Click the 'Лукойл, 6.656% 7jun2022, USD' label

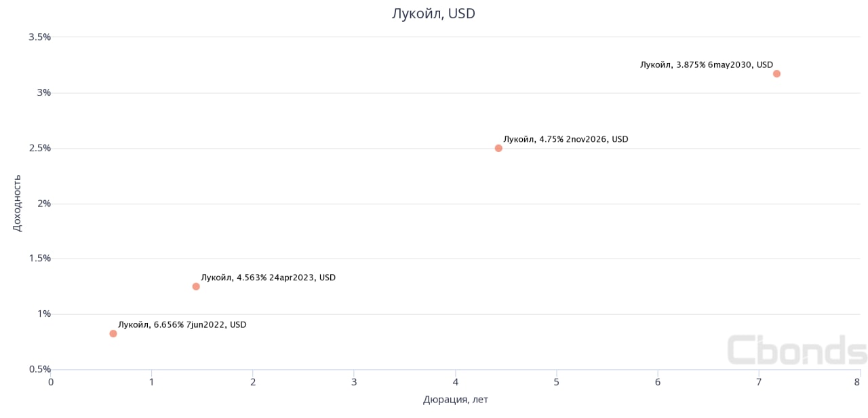[182, 325]
